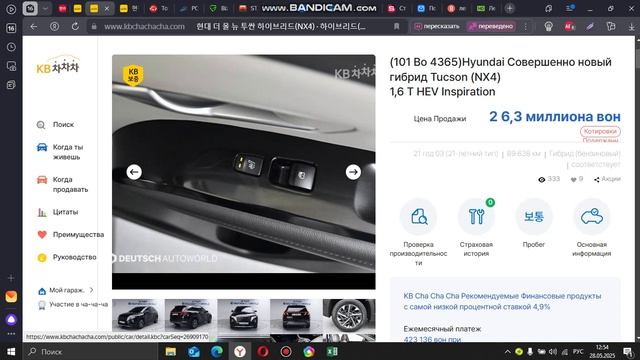Viewport: 640px width, 360px height.
Task: Open browser downloads icon
Action: click(x=631, y=27)
